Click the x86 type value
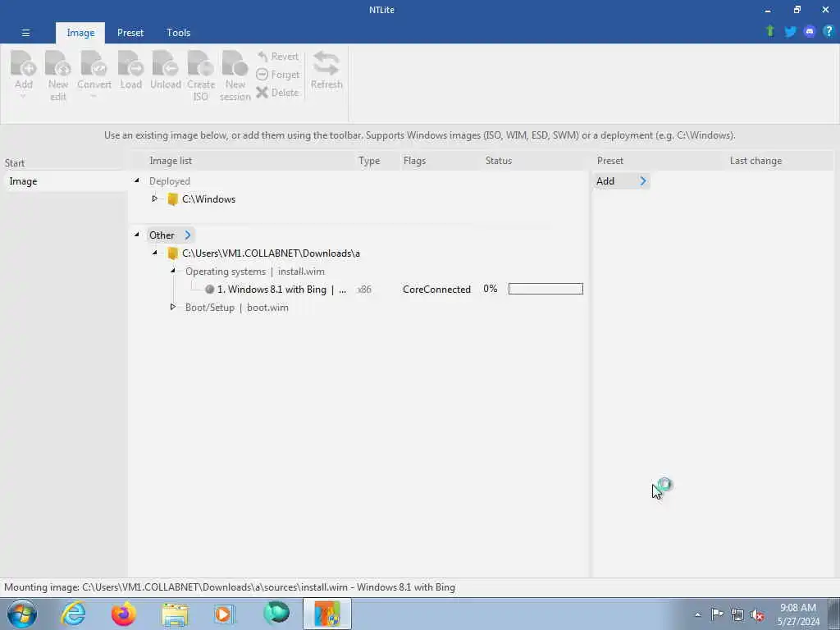The width and height of the screenshot is (840, 630). pos(364,290)
